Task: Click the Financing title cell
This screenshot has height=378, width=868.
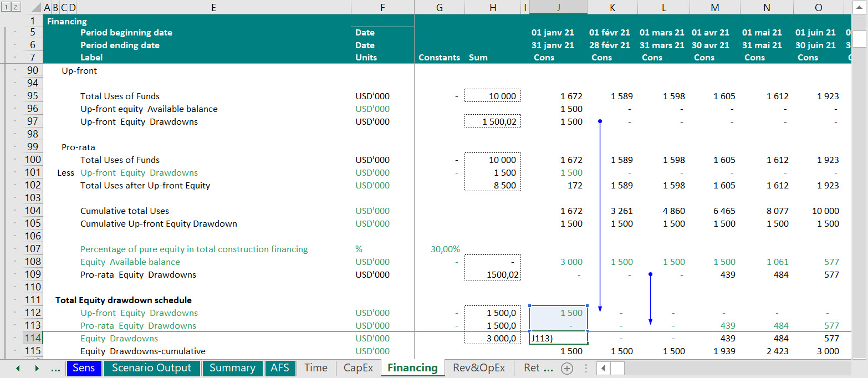Action: click(x=67, y=22)
